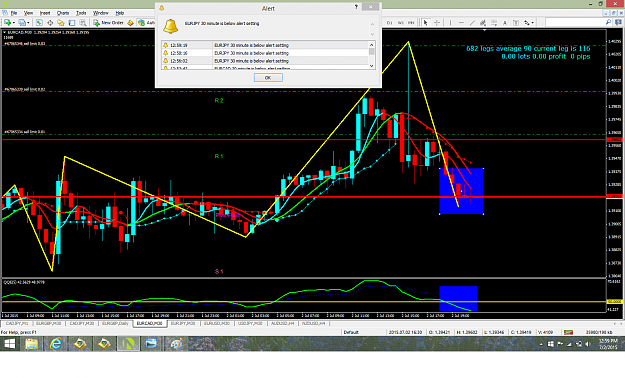Select the Horizontal Line drawing tool
This screenshot has height=378, width=625.
pos(461,23)
